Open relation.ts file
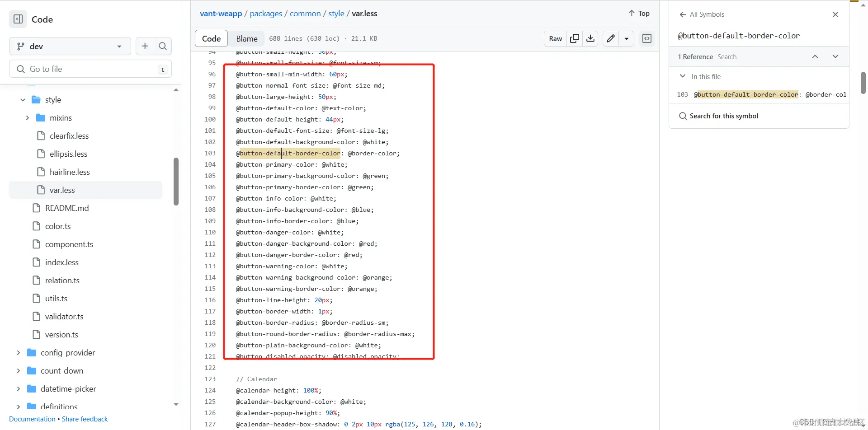 point(62,280)
